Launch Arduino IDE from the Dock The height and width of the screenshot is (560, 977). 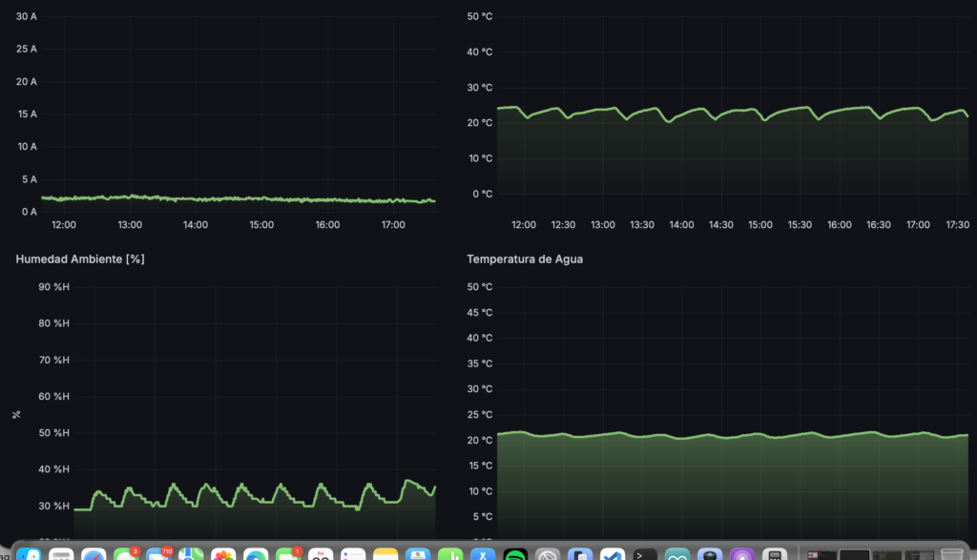click(676, 553)
